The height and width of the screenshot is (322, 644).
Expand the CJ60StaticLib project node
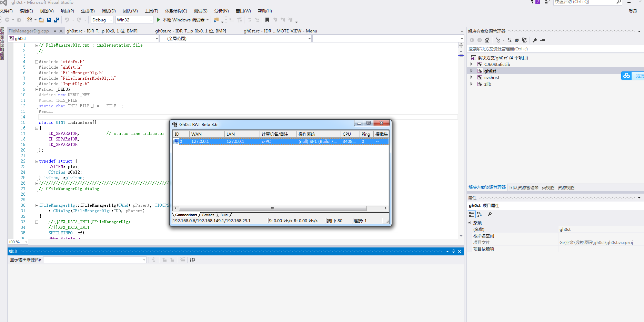[471, 64]
